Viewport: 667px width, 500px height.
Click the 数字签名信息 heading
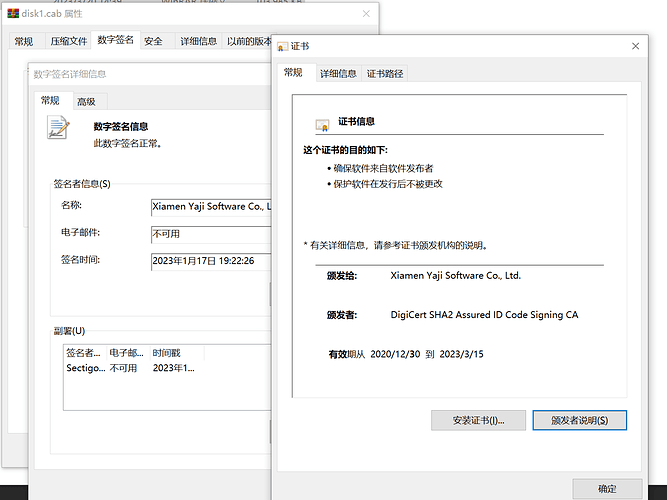click(x=121, y=126)
